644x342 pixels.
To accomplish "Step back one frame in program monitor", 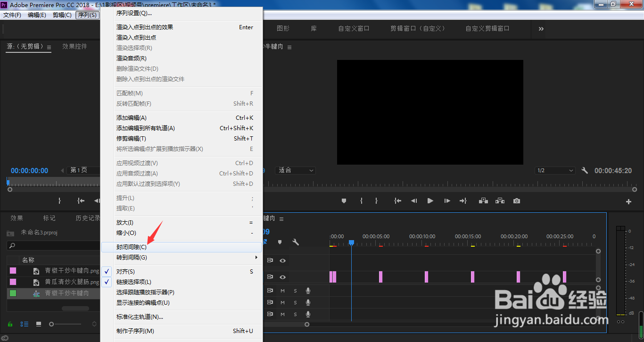I will (414, 200).
